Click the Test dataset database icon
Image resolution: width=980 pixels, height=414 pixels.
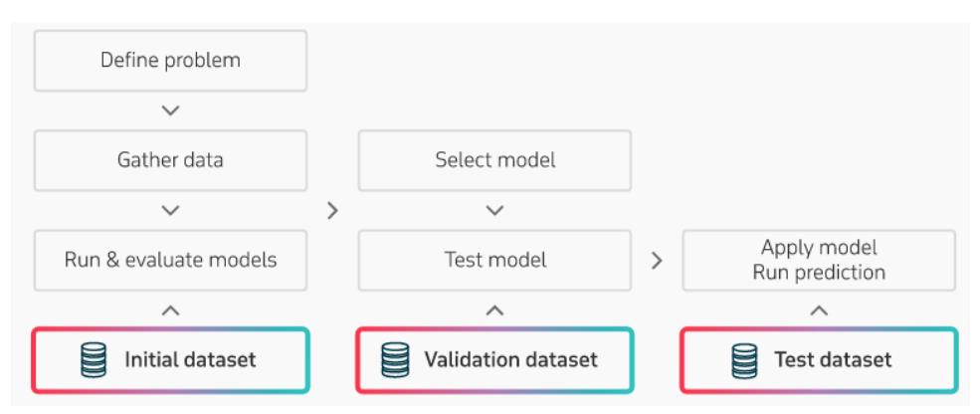(745, 360)
